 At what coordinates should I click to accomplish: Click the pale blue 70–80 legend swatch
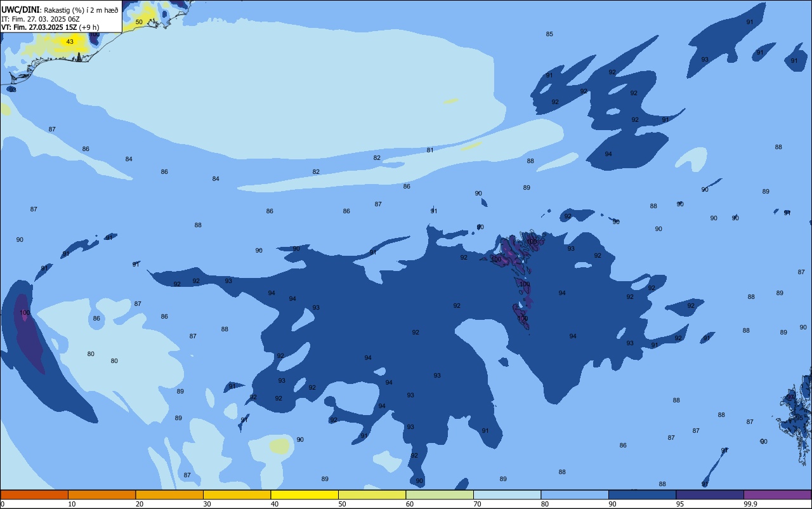[507, 494]
